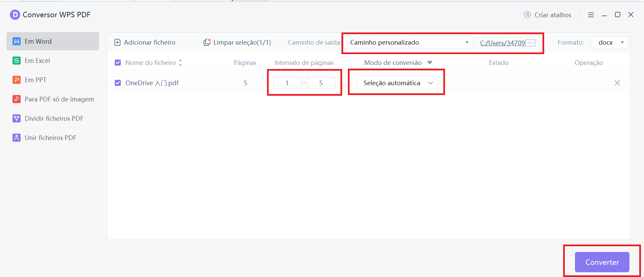Uncheck the OneDrive 入门.pdf checkbox
The width and height of the screenshot is (644, 277).
pos(118,83)
